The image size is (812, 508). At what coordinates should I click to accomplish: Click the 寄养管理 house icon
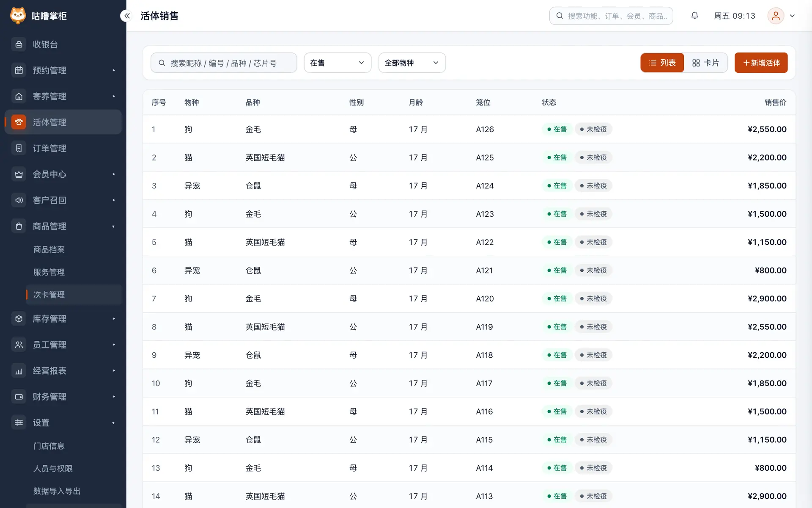click(x=19, y=97)
